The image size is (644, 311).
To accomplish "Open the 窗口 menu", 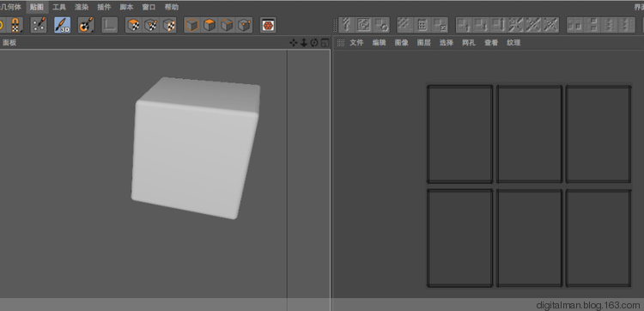I will [x=149, y=7].
